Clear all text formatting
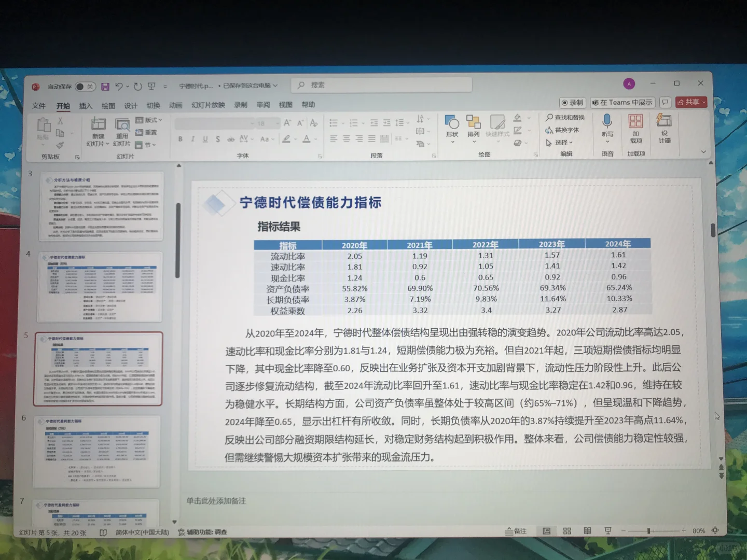 click(314, 123)
